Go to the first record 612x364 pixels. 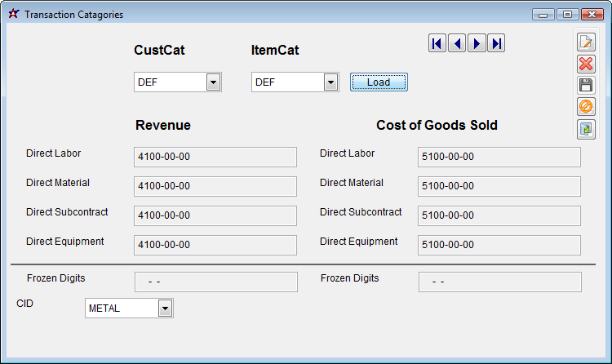tap(437, 43)
